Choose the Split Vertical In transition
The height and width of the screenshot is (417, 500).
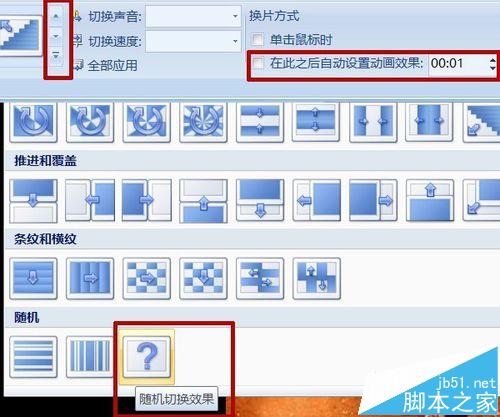[373, 122]
